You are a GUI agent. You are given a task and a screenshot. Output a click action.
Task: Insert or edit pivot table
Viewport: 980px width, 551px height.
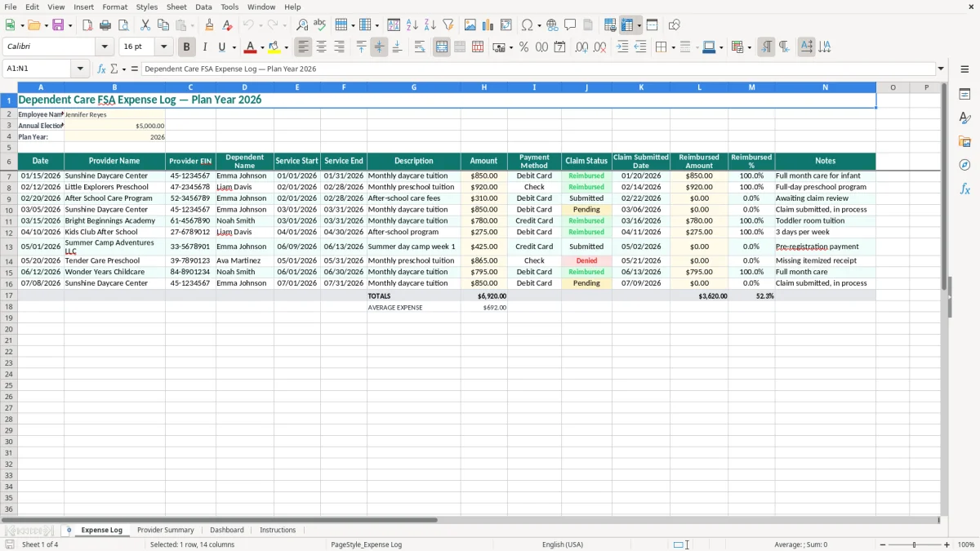coord(506,25)
